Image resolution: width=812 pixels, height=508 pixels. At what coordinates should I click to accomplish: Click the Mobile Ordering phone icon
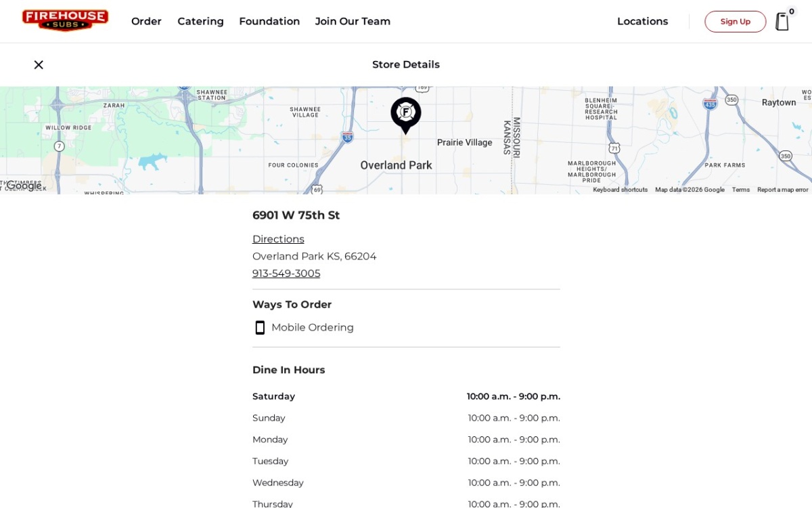click(260, 328)
